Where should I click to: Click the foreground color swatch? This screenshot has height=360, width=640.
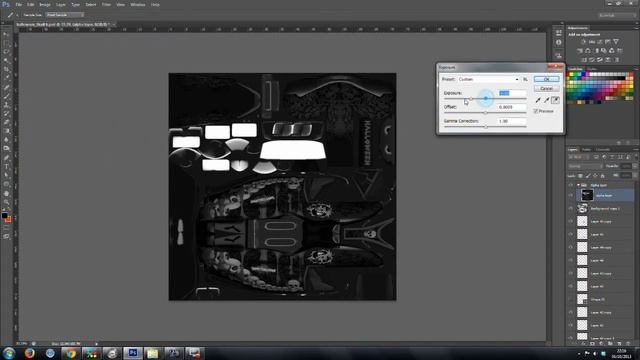4,215
